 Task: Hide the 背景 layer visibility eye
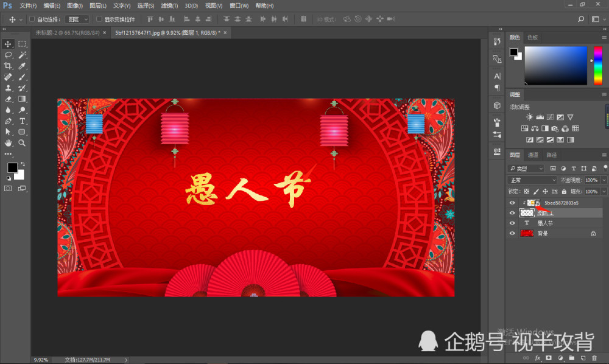coord(512,233)
